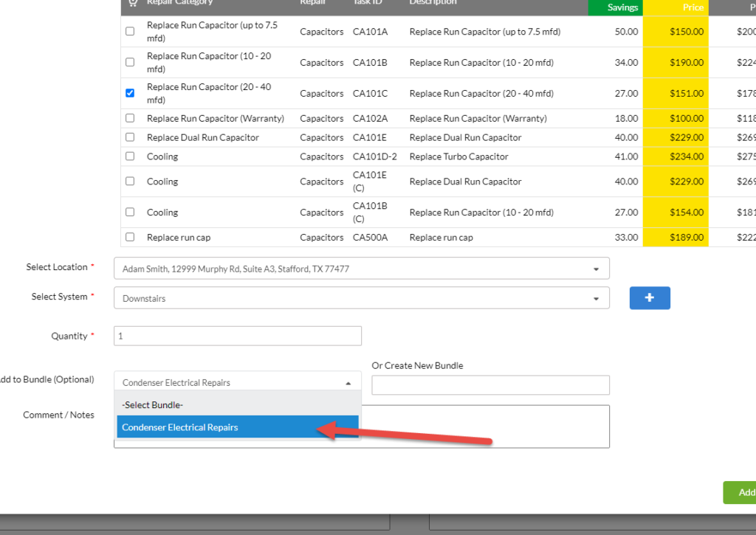Screen dimensions: 756x535
Task: Check the Replace Run Capacitor (up to 7.5 mfd) box
Action: (x=130, y=32)
